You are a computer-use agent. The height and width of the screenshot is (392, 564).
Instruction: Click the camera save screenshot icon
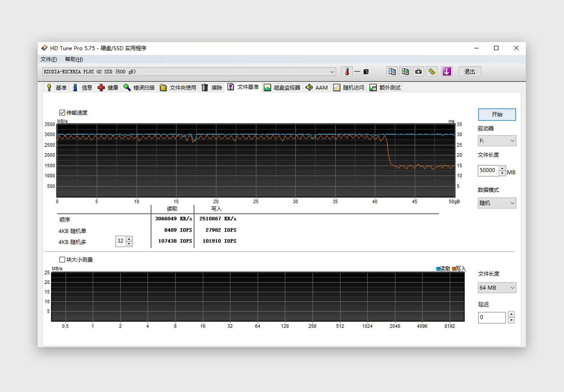tap(419, 72)
